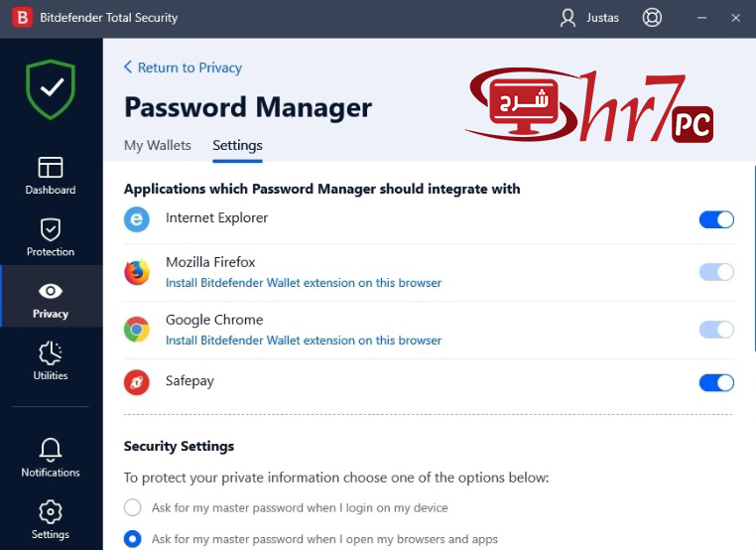This screenshot has width=756, height=550.
Task: Click the Google Chrome row label
Action: click(214, 320)
